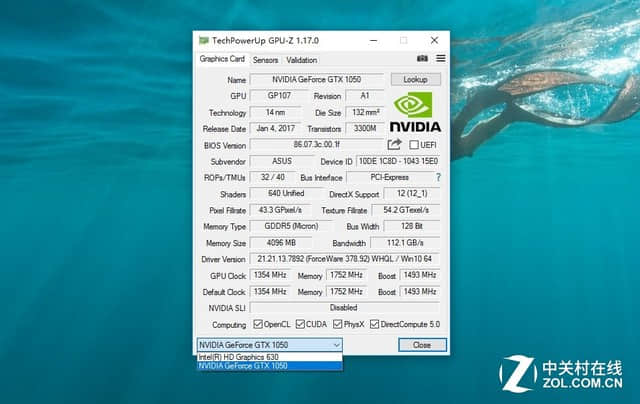
Task: Click the Transistors field 3300M
Action: [365, 129]
